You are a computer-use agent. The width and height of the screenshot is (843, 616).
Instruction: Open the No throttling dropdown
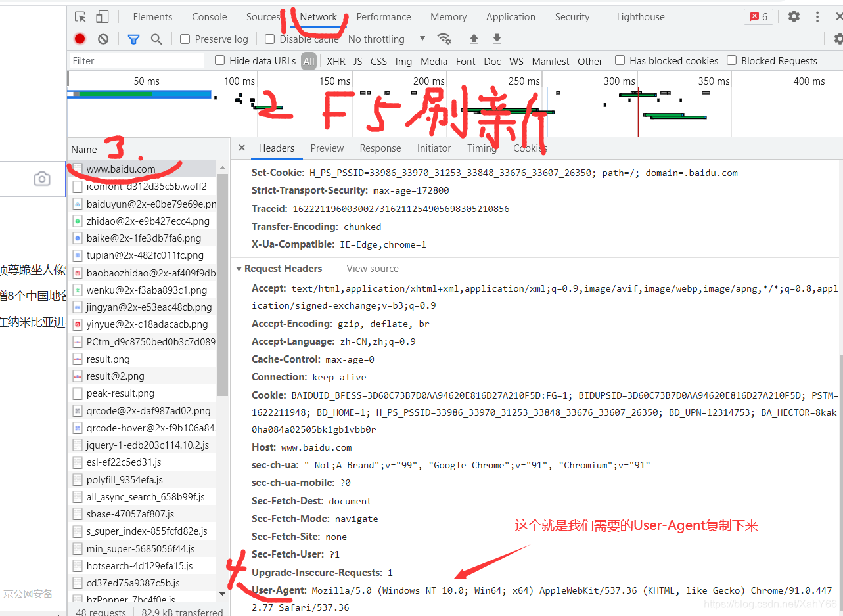[x=387, y=39]
